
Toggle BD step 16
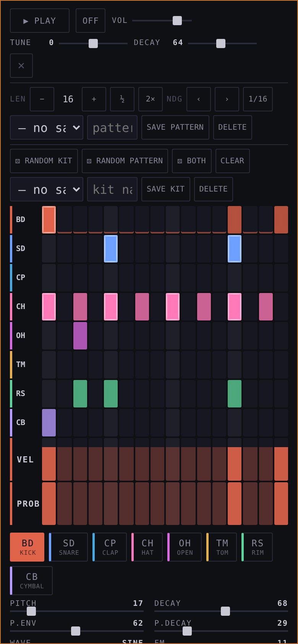[x=281, y=220]
